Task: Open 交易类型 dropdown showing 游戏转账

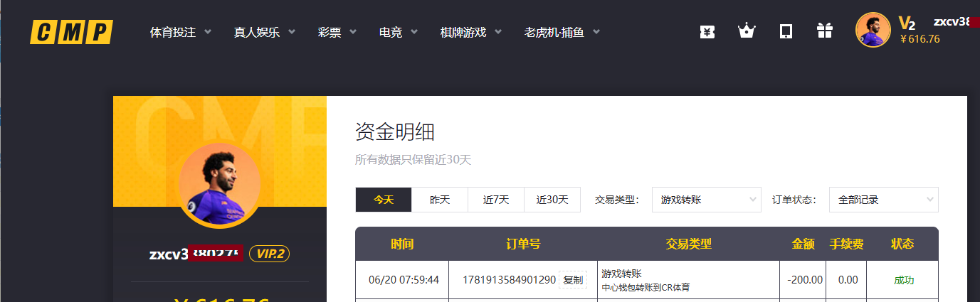Action: tap(707, 200)
